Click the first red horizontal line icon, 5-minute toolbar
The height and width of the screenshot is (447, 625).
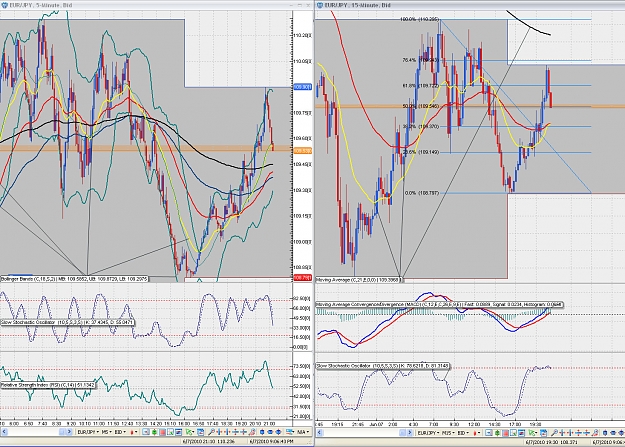click(235, 432)
